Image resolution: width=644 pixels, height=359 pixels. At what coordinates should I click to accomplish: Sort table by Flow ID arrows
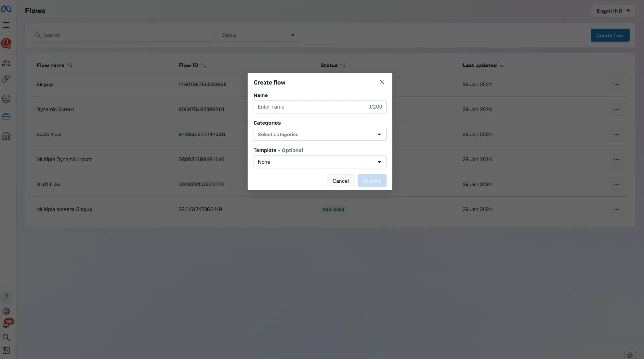[x=203, y=65]
